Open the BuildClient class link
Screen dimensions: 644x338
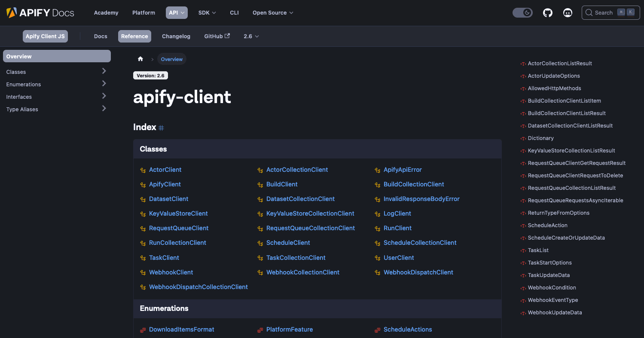pyautogui.click(x=282, y=184)
